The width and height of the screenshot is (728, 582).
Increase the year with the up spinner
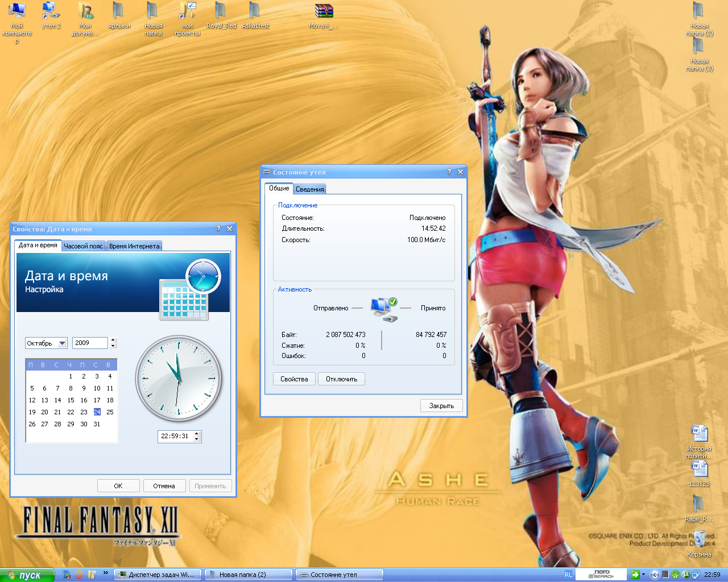[x=113, y=340]
